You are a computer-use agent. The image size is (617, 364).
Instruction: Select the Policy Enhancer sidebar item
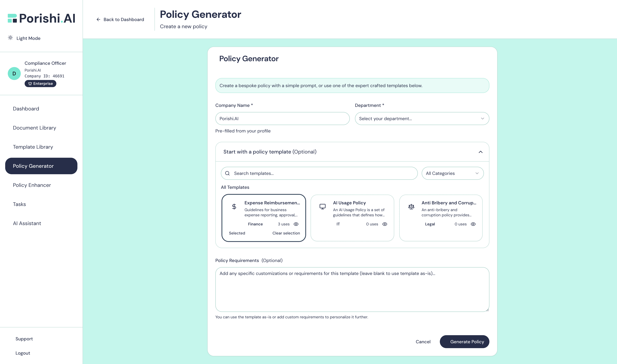(32, 185)
